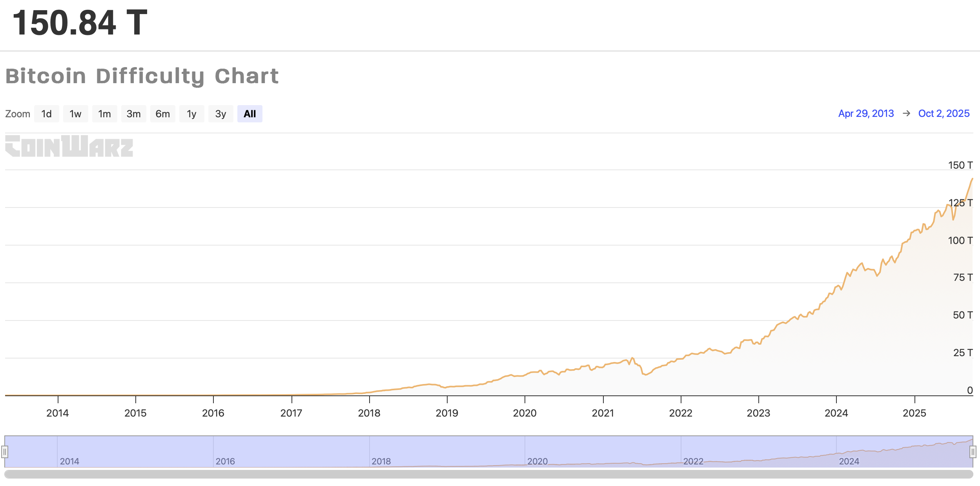Select the 1m zoom range
This screenshot has width=980, height=486.
(x=105, y=113)
